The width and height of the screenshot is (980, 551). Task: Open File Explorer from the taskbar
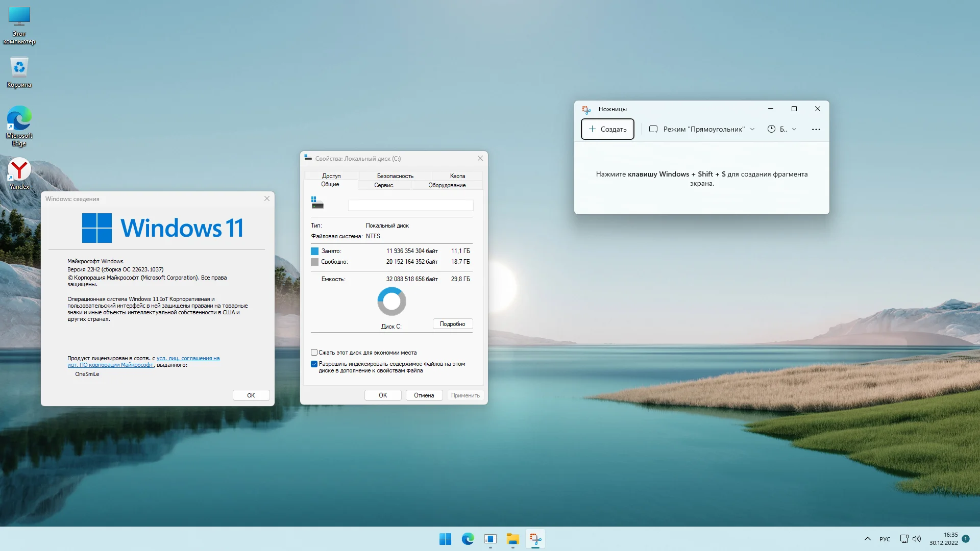click(x=512, y=539)
